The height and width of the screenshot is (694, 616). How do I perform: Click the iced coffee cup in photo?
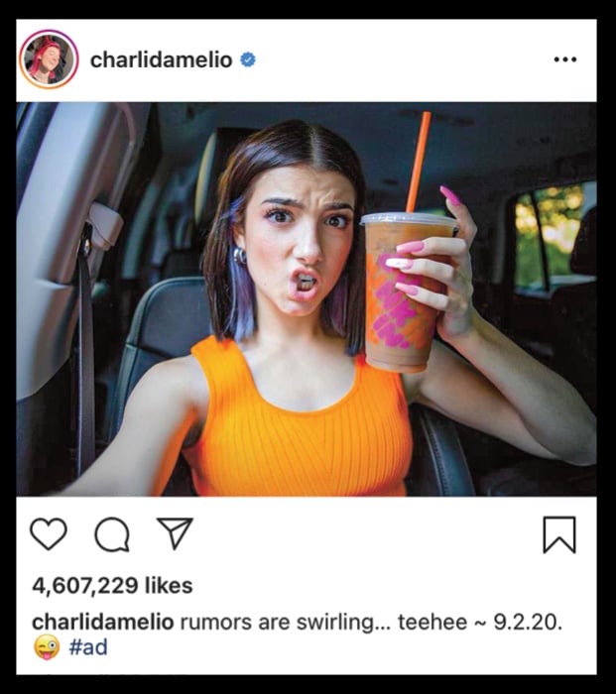[403, 292]
